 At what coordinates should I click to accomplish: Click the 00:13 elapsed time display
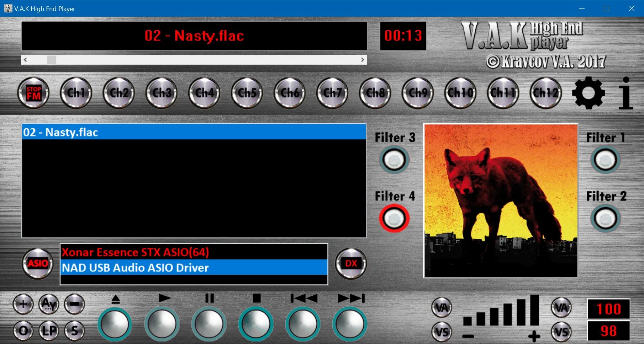403,36
